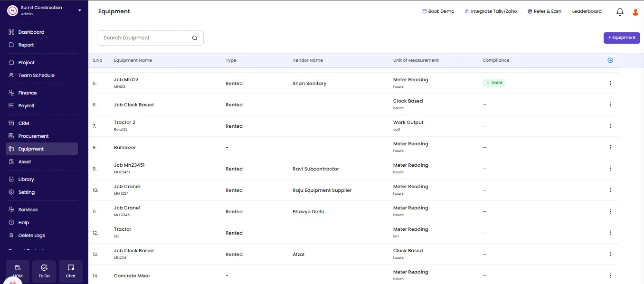Open the Finance menu item

[42, 93]
